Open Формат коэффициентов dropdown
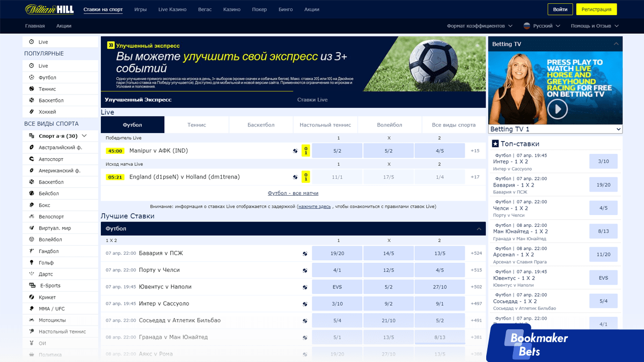 (x=480, y=26)
